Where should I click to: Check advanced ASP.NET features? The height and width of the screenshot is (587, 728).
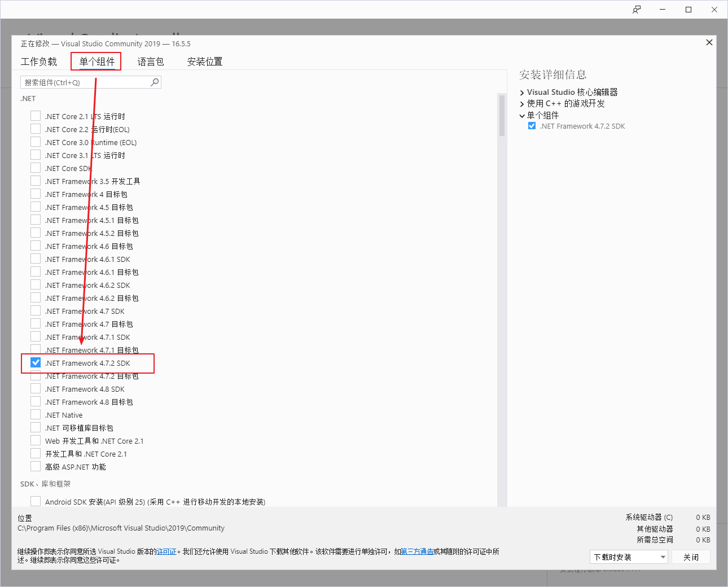36,466
